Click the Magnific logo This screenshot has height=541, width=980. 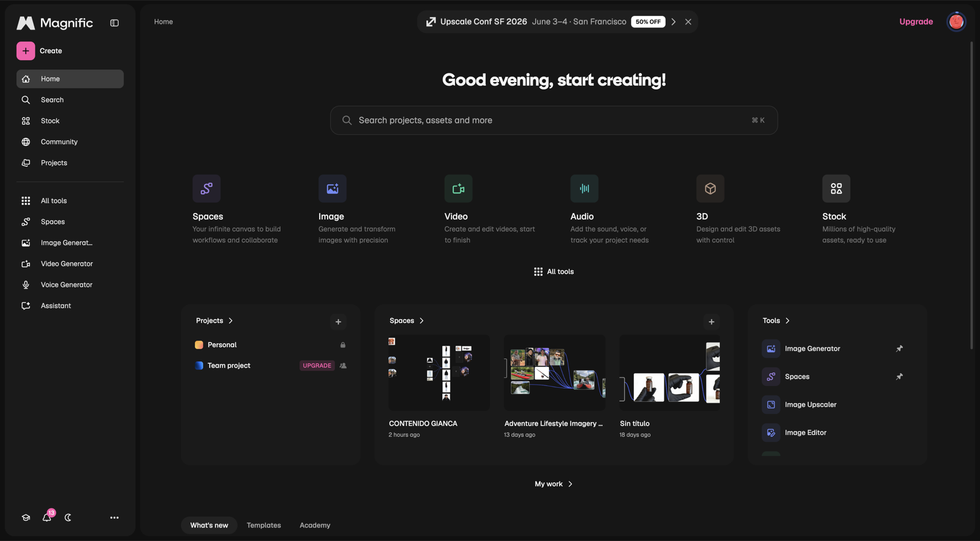pos(55,23)
